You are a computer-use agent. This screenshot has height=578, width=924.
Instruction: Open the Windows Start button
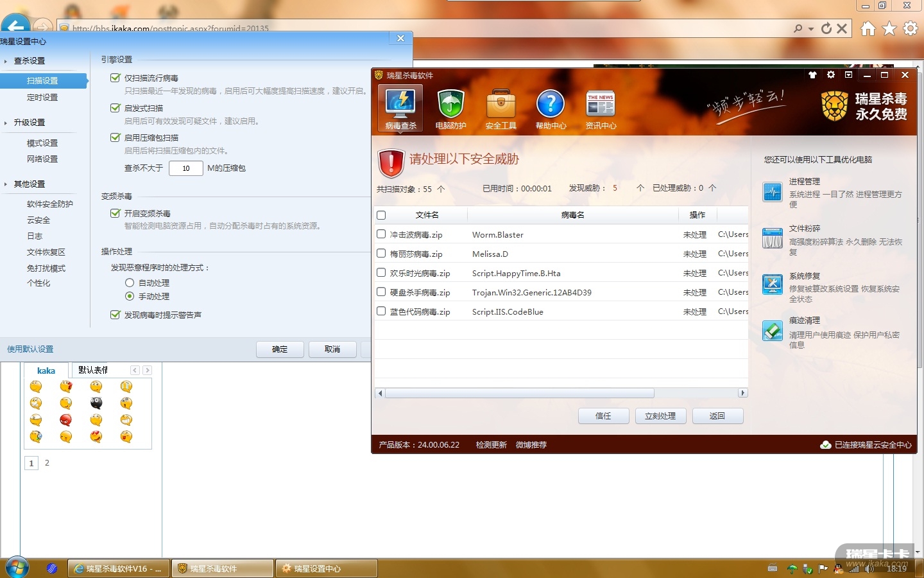[17, 568]
